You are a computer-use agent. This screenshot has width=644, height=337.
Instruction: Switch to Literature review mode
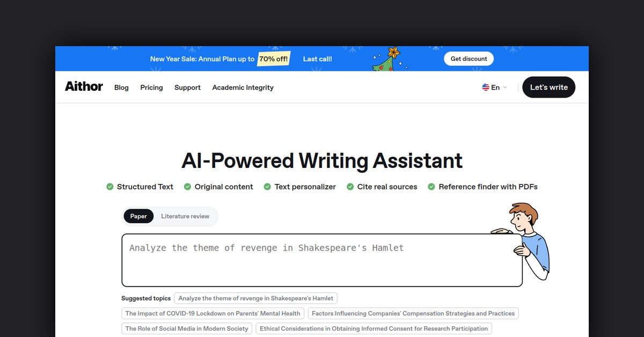tap(185, 216)
